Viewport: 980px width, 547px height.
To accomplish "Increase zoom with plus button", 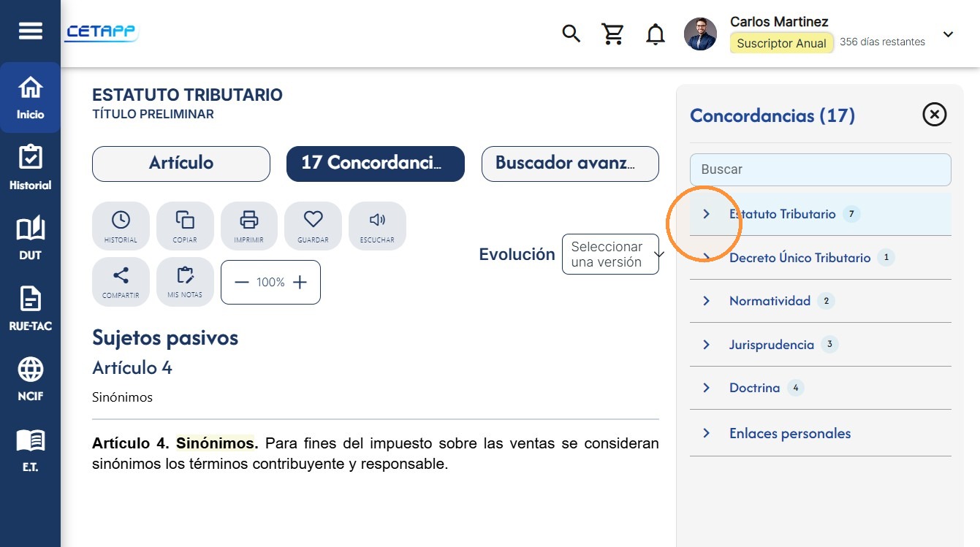I will (300, 283).
